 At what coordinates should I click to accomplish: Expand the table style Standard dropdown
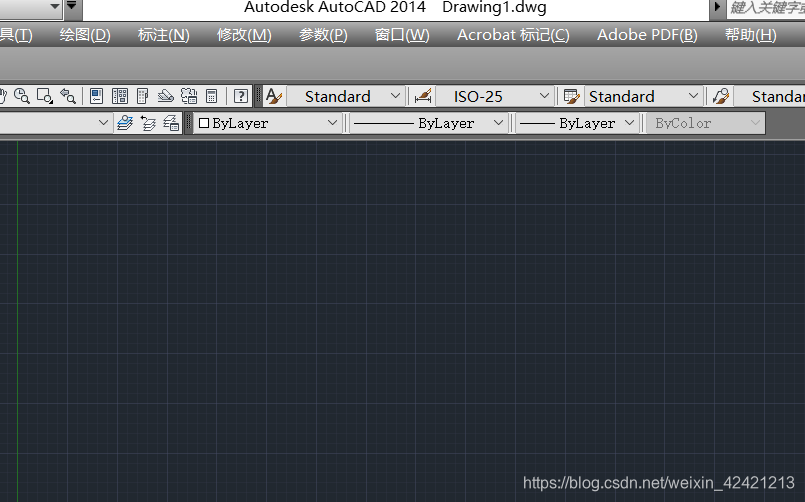click(x=643, y=96)
